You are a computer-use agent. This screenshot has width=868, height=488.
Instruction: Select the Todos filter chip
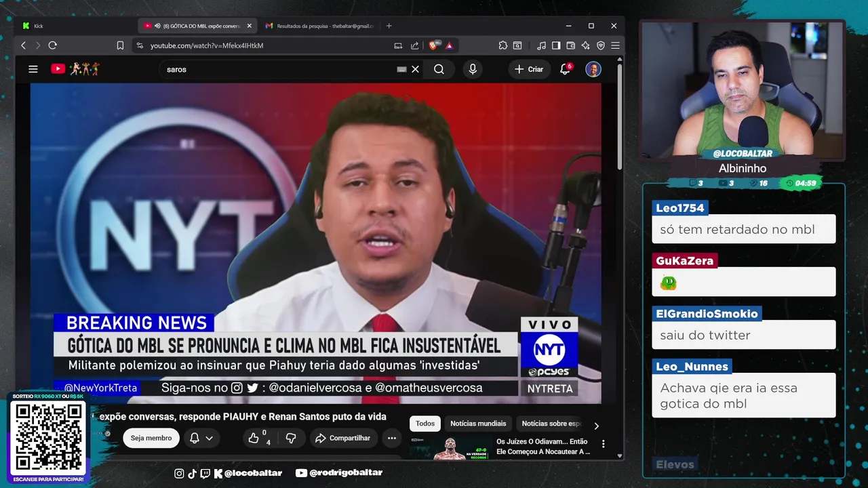pos(425,424)
